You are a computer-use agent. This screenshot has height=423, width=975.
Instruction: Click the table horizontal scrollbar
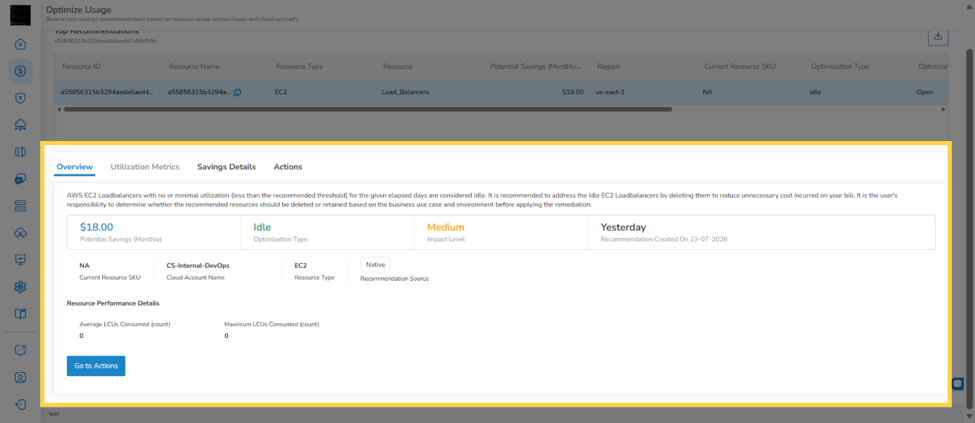pos(367,109)
